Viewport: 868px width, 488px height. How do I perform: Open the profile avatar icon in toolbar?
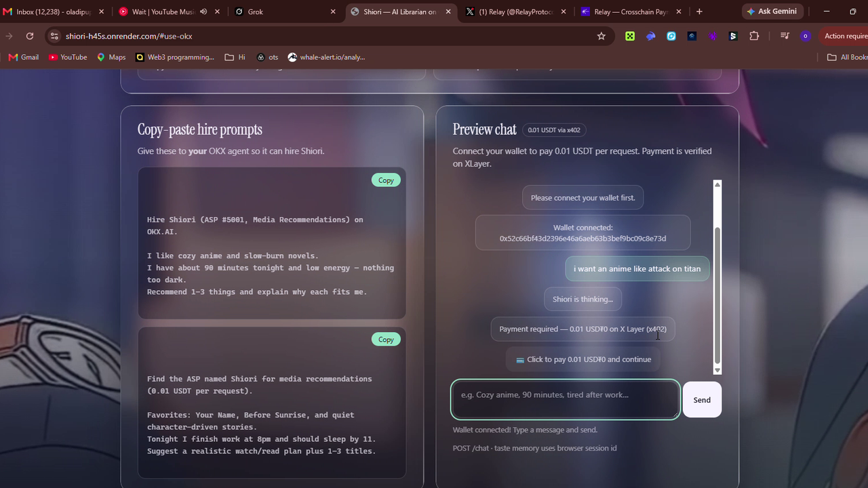(x=805, y=36)
